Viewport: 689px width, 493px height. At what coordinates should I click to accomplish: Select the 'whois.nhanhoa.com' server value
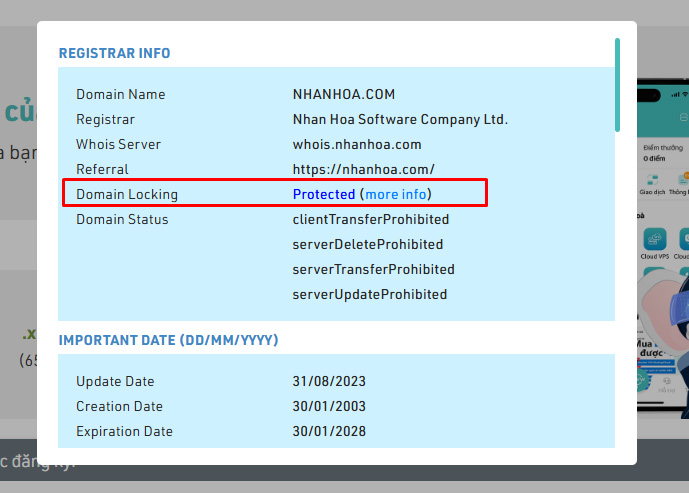coord(357,144)
